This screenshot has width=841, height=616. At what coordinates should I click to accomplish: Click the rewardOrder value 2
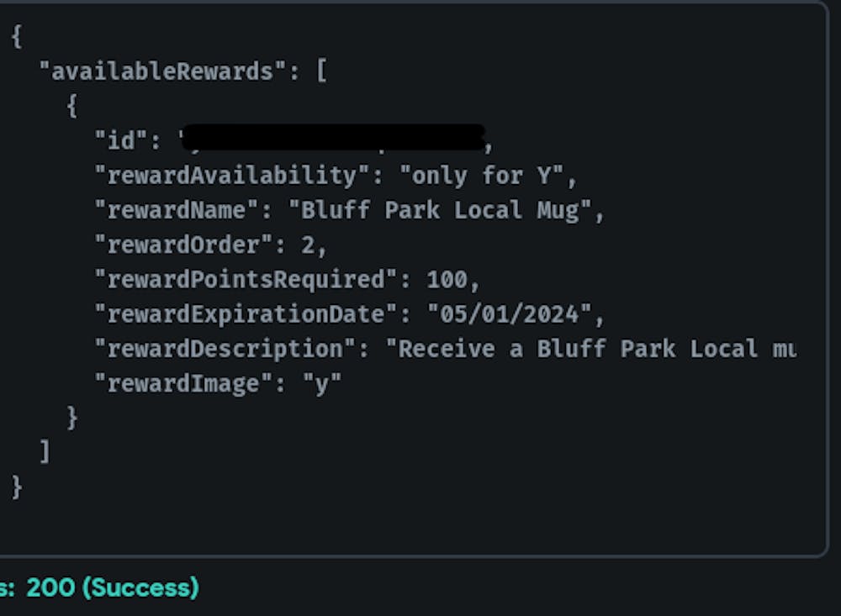click(x=308, y=245)
